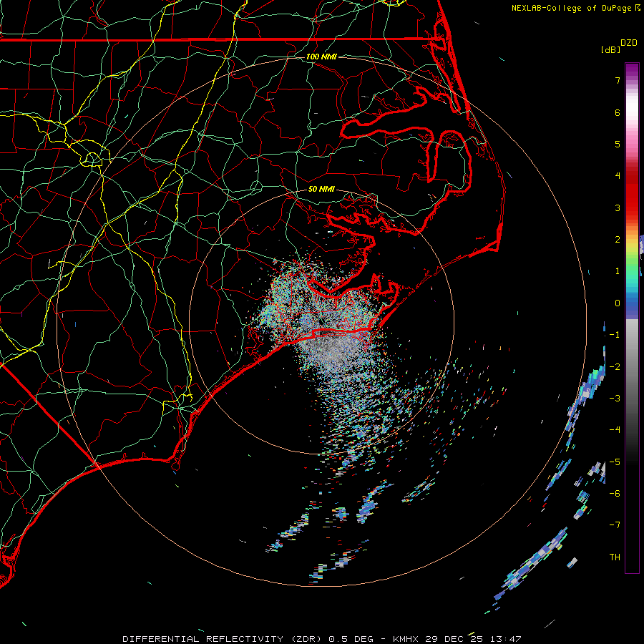Click the "100 NMI" range ring label
This screenshot has height=644, width=644.
[x=321, y=57]
